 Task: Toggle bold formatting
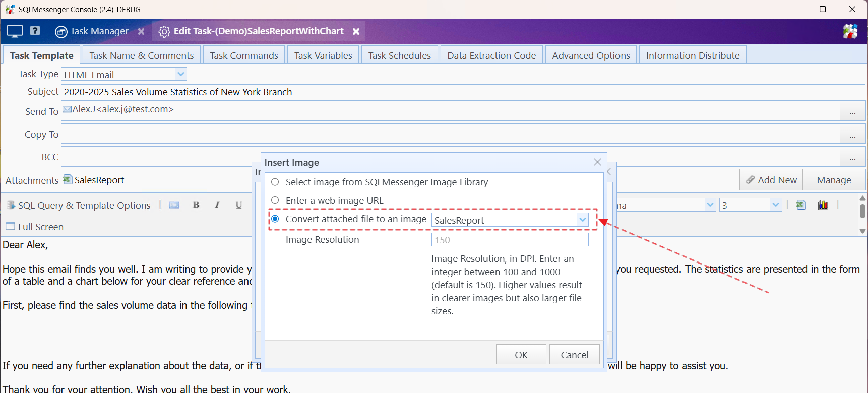click(196, 205)
